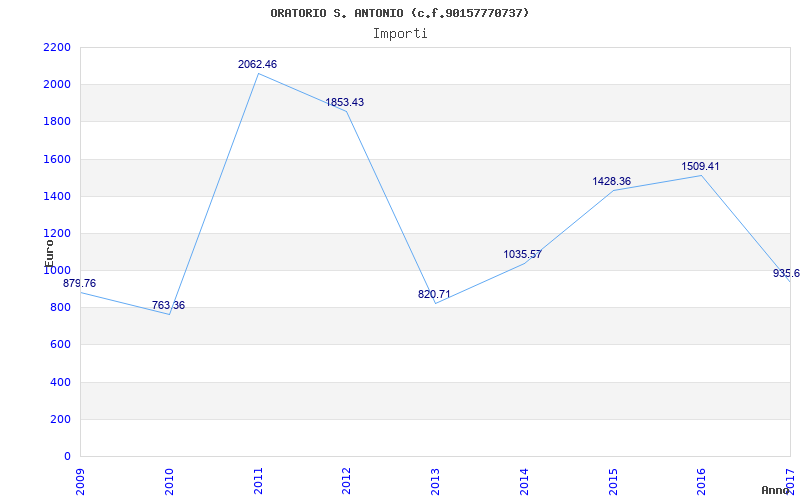
Task: Click the 2016 year axis label
Action: click(702, 481)
